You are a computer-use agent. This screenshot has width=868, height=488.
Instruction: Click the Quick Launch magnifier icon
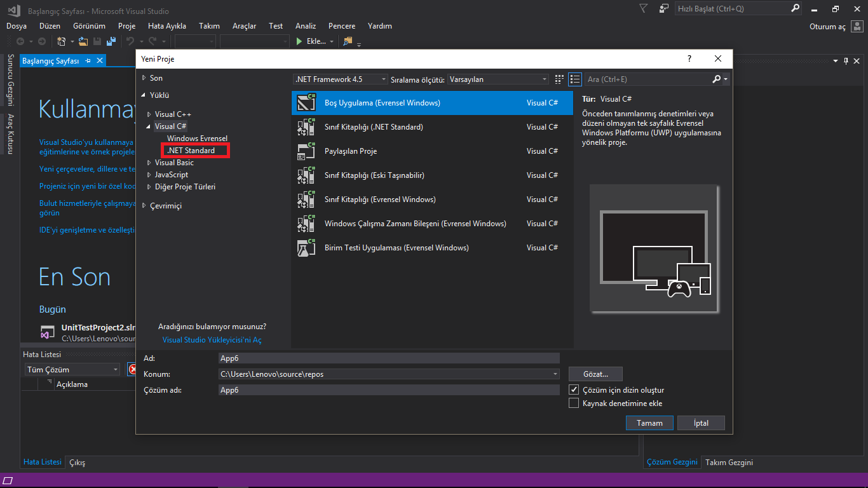point(795,8)
